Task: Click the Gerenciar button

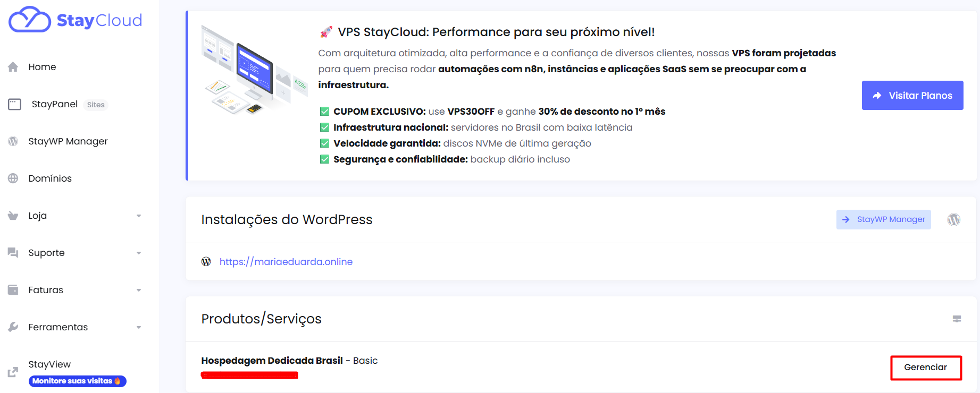Action: coord(926,368)
